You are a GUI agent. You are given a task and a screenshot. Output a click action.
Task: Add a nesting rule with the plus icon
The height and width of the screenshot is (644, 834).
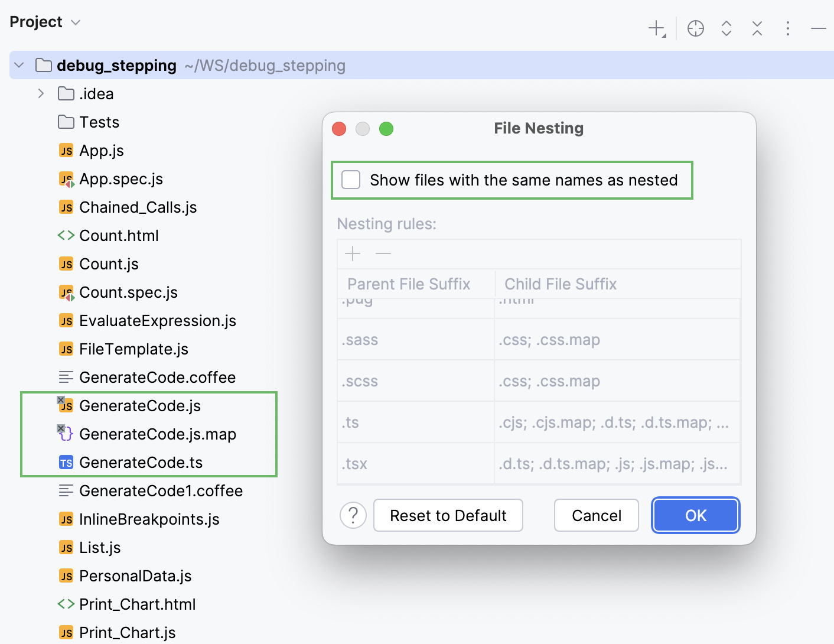click(352, 253)
